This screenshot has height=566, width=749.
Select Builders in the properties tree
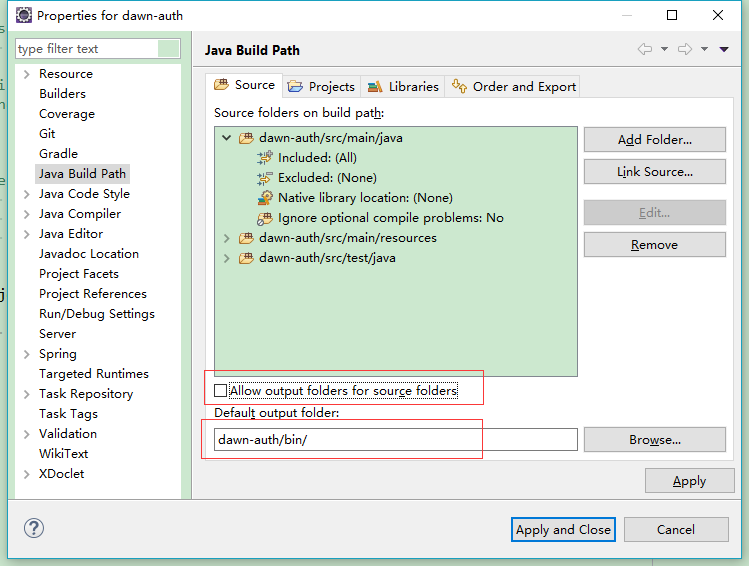point(63,94)
